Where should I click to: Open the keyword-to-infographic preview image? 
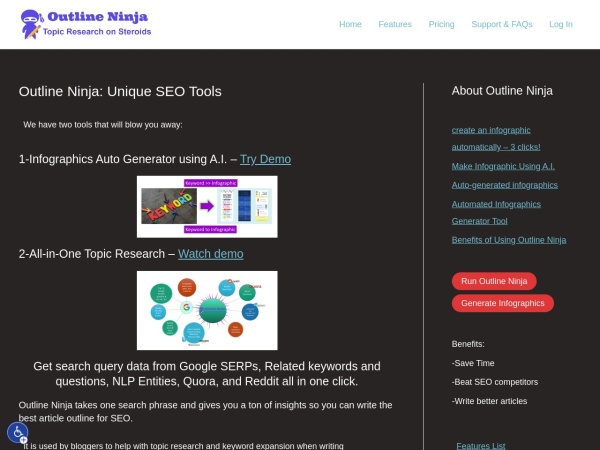pyautogui.click(x=207, y=207)
